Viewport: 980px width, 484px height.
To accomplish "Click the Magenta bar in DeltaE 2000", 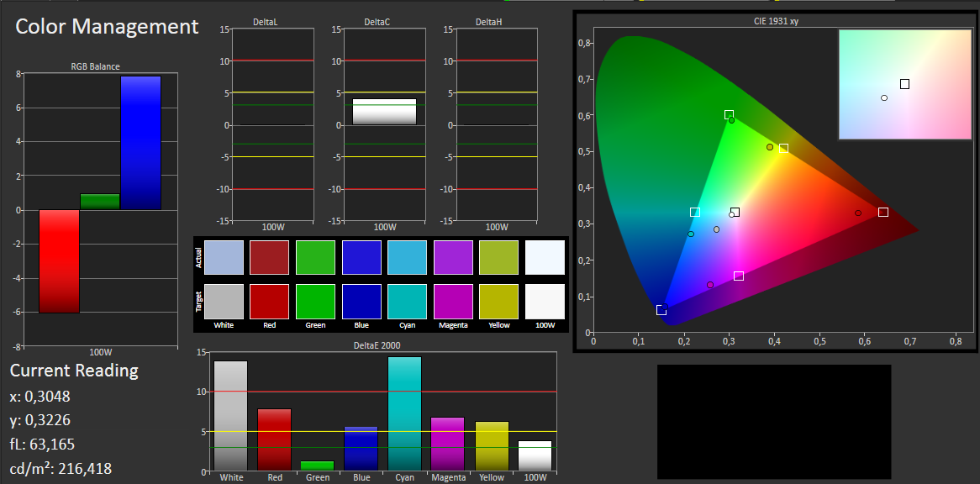I will point(448,444).
